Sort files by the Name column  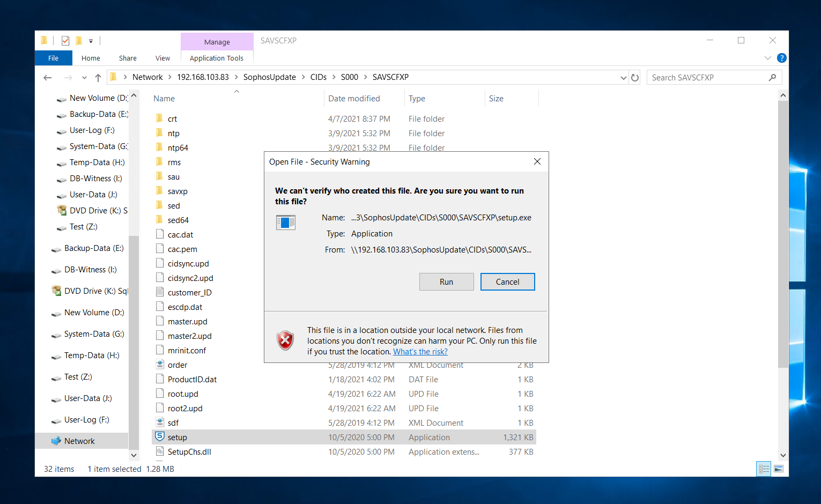pos(164,99)
